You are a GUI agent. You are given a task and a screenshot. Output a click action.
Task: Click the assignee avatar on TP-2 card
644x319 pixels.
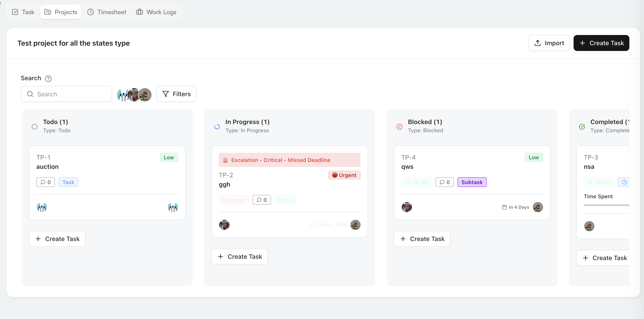coord(224,225)
